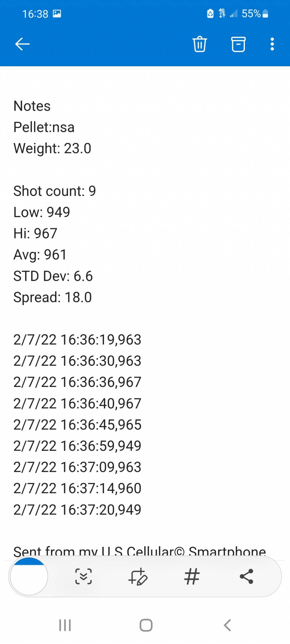This screenshot has height=644, width=290.
Task: Tap the status bar clock showing 16:38
Action: [x=35, y=14]
